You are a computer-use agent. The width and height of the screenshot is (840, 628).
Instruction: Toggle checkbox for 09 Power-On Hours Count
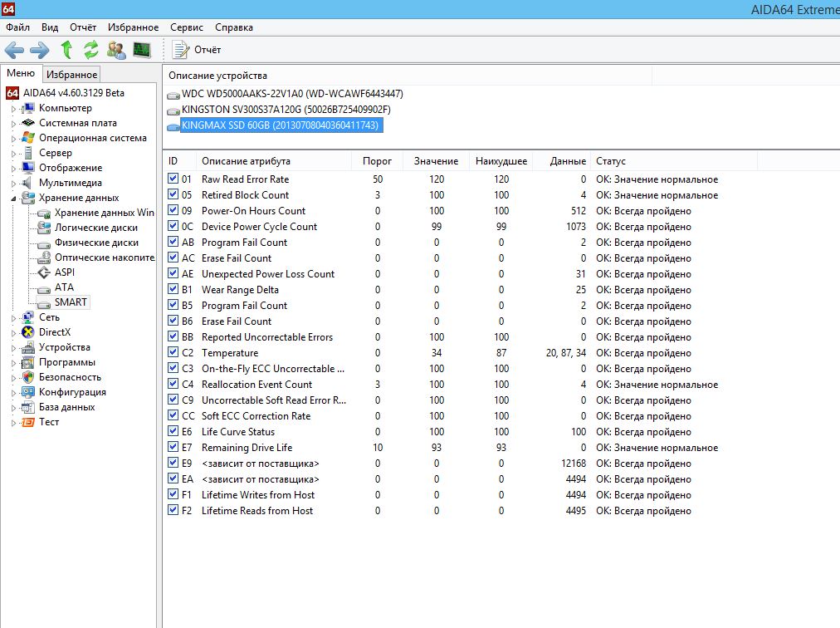[173, 210]
